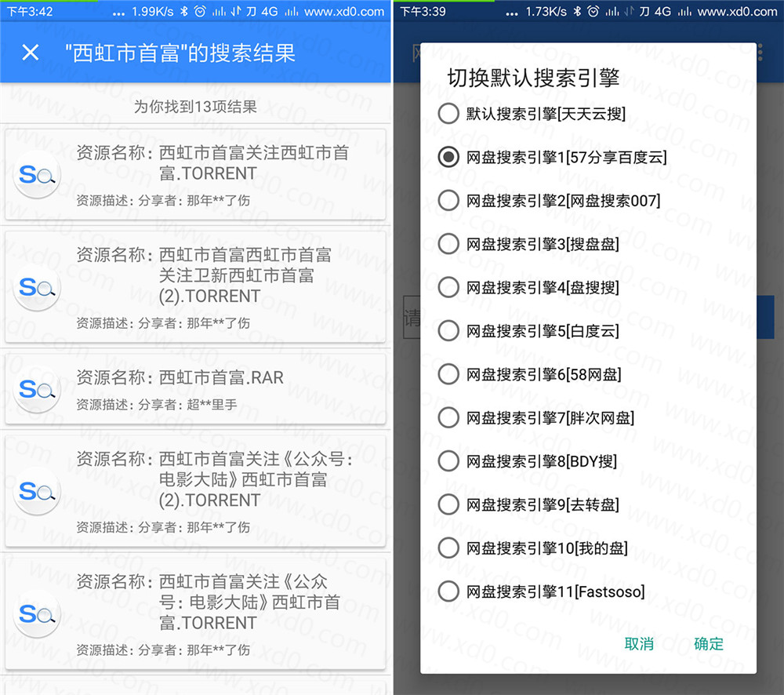This screenshot has width=784, height=695.
Task: Open result 关注卫新西虹市首富(2).TORRENT
Action: point(195,287)
